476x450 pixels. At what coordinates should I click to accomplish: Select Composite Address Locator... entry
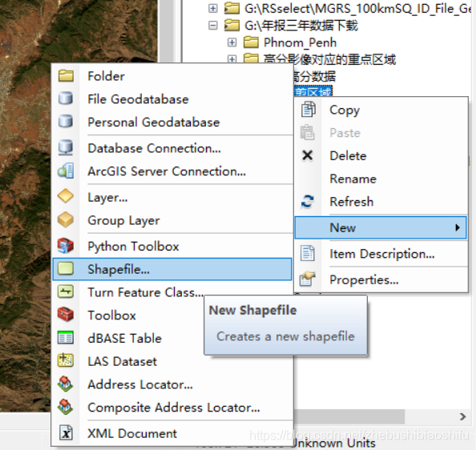click(x=172, y=408)
